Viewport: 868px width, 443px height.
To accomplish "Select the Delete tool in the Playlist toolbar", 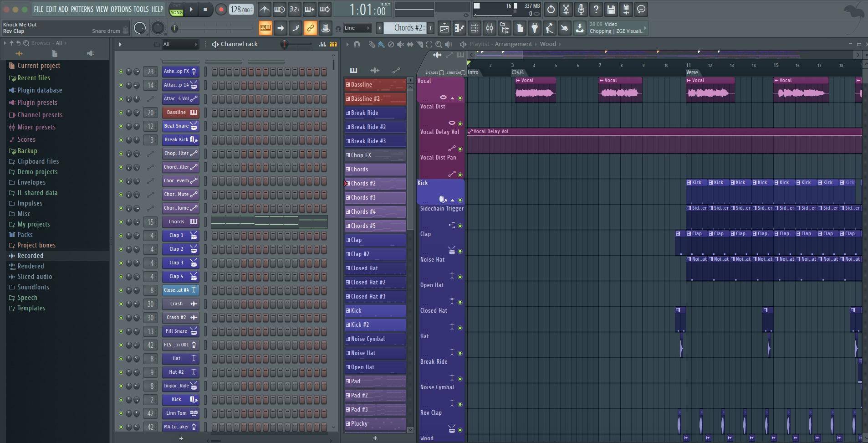I will (391, 44).
